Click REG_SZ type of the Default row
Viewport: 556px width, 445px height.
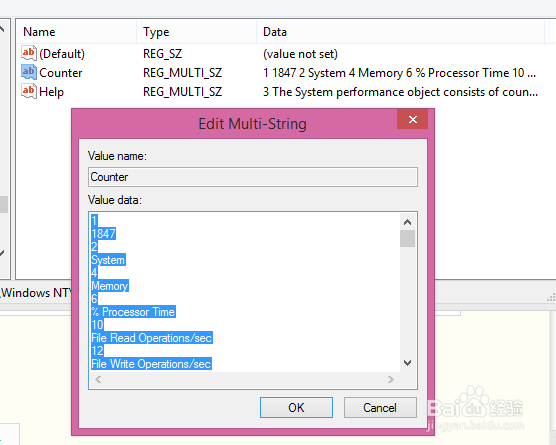162,54
